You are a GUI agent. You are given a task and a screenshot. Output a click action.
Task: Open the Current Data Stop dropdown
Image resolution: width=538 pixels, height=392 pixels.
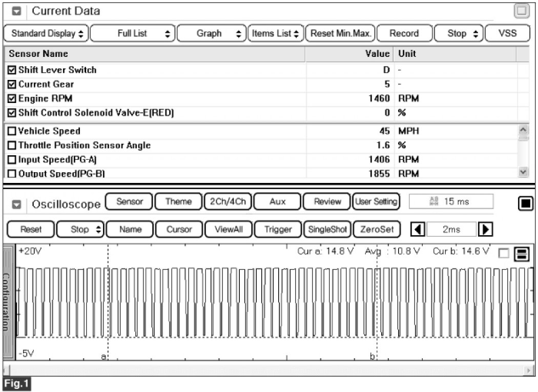[459, 33]
